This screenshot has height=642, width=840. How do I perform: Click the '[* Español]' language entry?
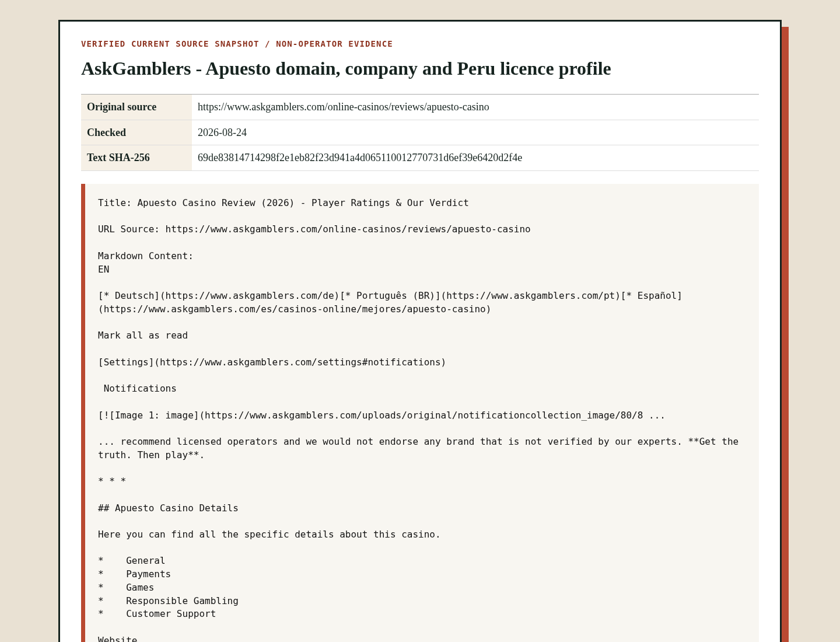[x=652, y=295]
